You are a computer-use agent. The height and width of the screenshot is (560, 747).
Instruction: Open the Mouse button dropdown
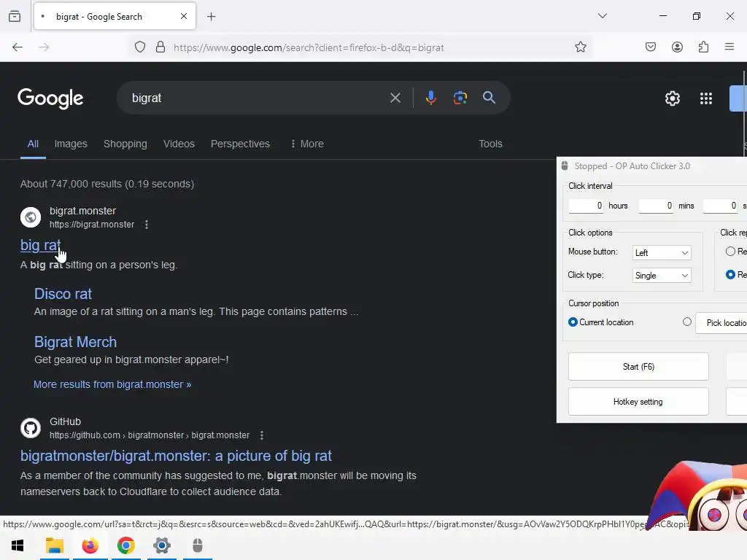click(662, 253)
